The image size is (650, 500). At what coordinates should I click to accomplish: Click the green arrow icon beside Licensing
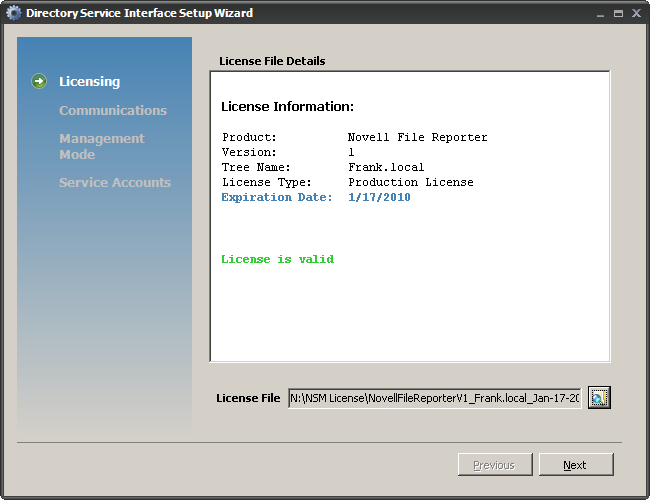point(39,81)
